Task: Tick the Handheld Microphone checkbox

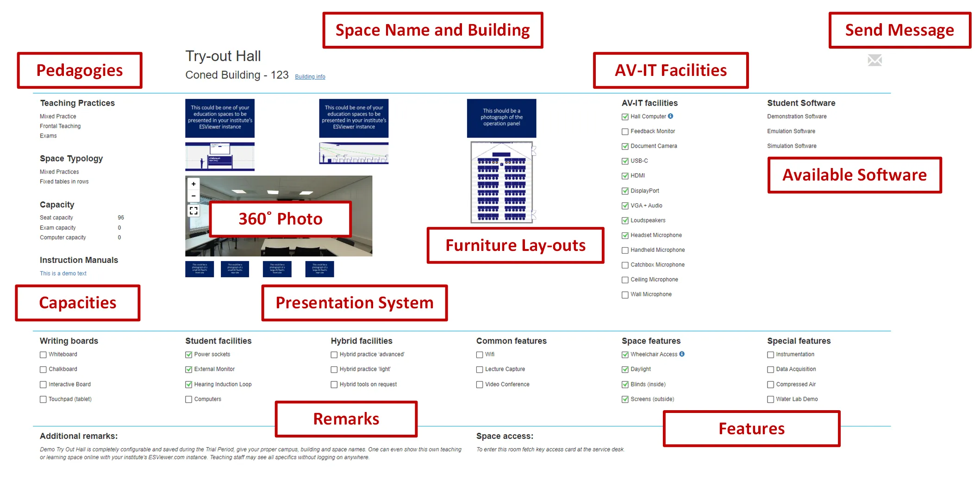Action: 625,250
